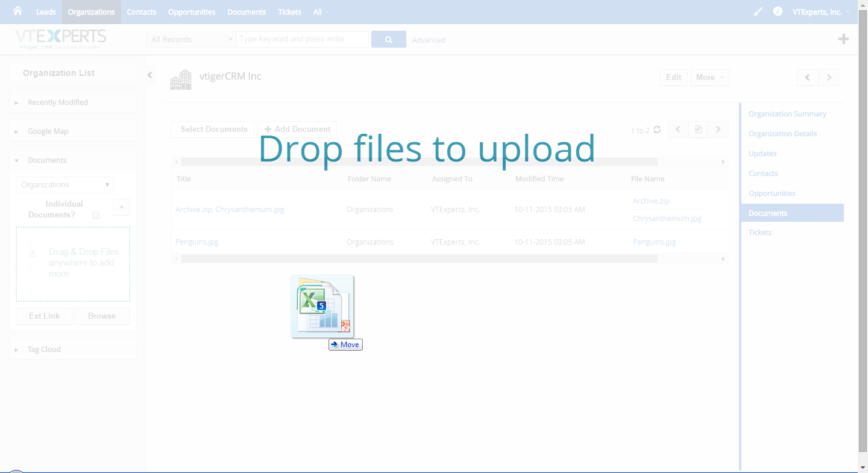Open the All modules menu
This screenshot has height=473, width=868.
[x=322, y=12]
